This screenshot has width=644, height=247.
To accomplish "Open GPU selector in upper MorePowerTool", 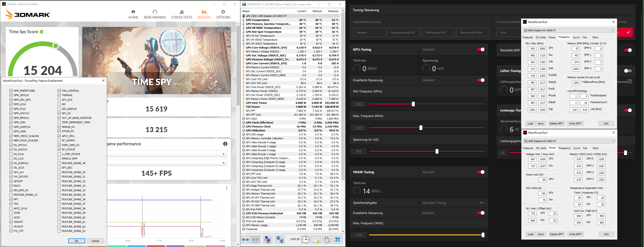I will point(569,30).
